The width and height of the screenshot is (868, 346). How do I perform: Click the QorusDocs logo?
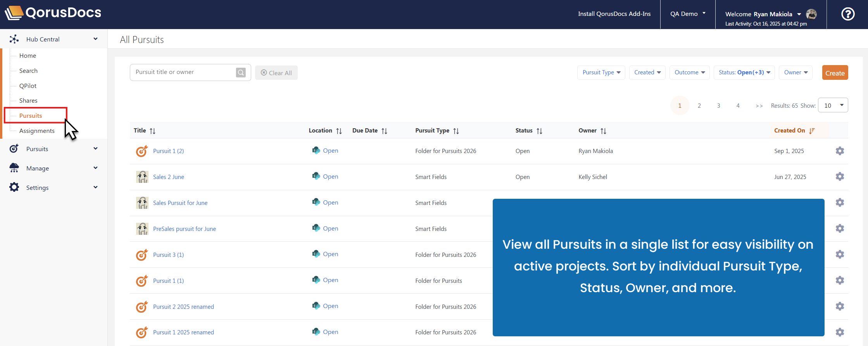[x=53, y=13]
